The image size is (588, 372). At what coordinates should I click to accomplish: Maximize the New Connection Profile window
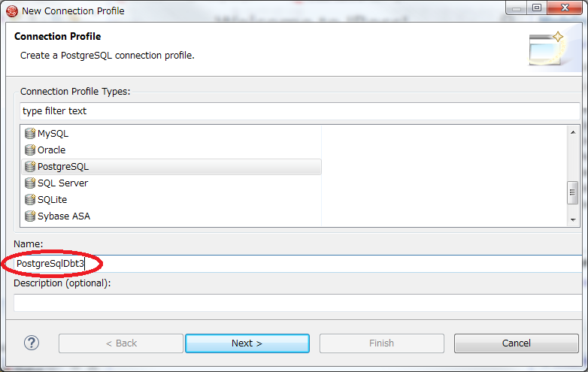[x=537, y=8]
